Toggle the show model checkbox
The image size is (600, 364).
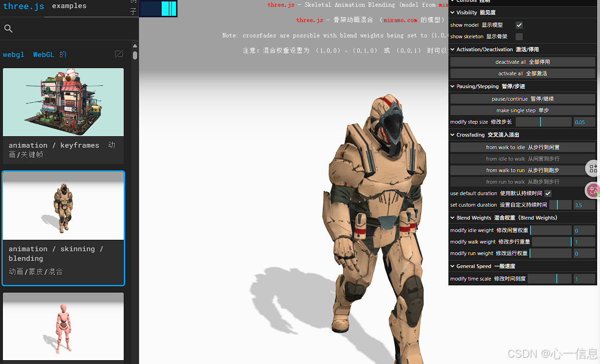point(519,25)
